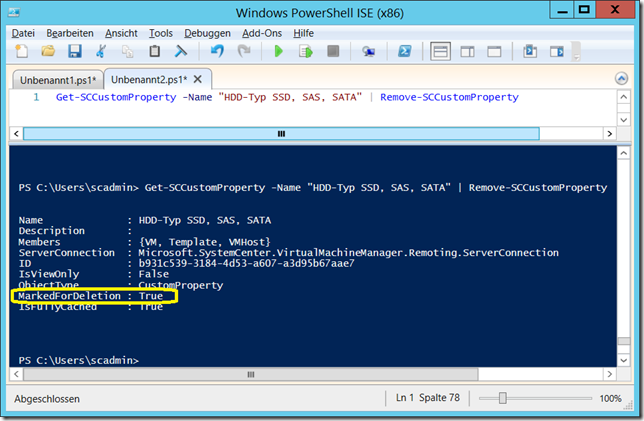Redo the last undone edit

(x=244, y=51)
